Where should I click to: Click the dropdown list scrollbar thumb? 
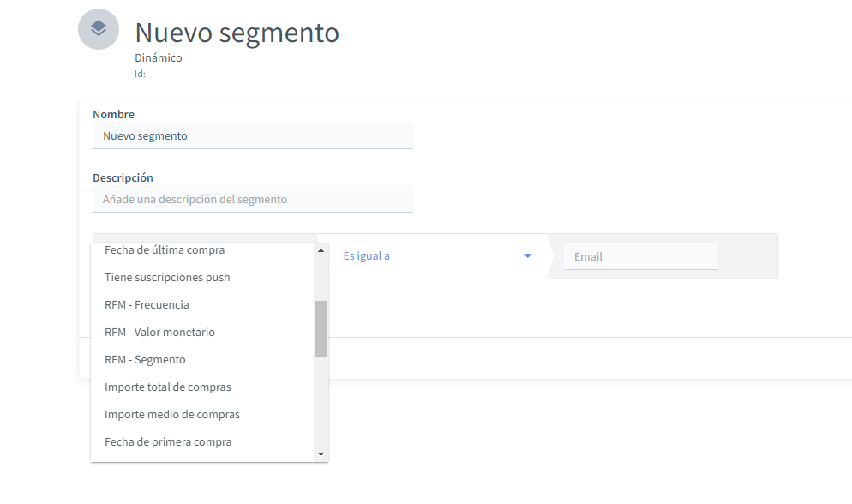click(x=321, y=328)
